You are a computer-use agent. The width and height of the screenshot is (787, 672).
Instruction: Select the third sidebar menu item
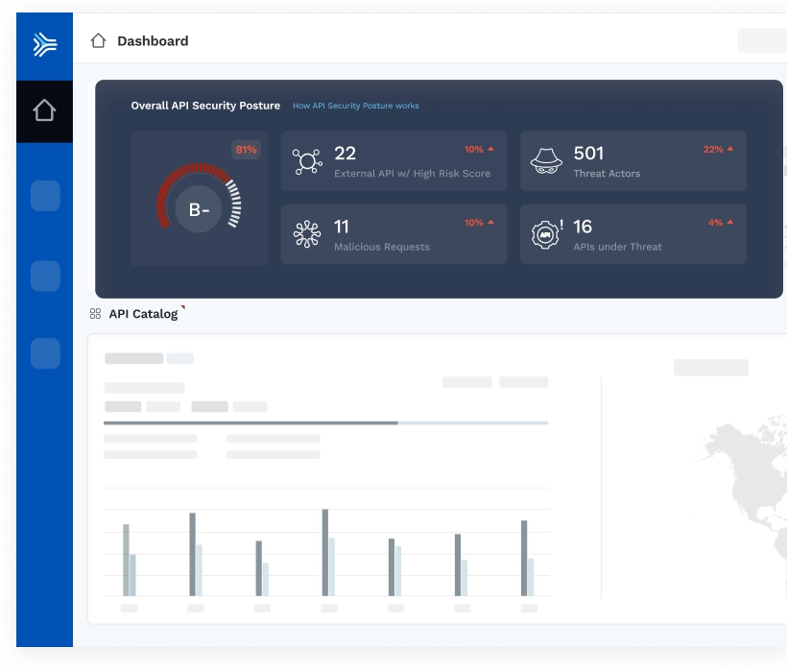[45, 276]
